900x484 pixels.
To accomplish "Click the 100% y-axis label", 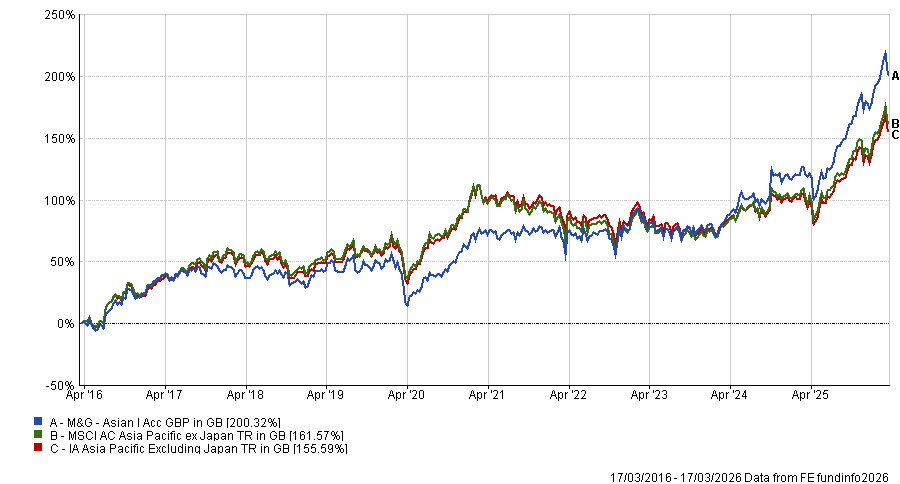I will pyautogui.click(x=59, y=200).
